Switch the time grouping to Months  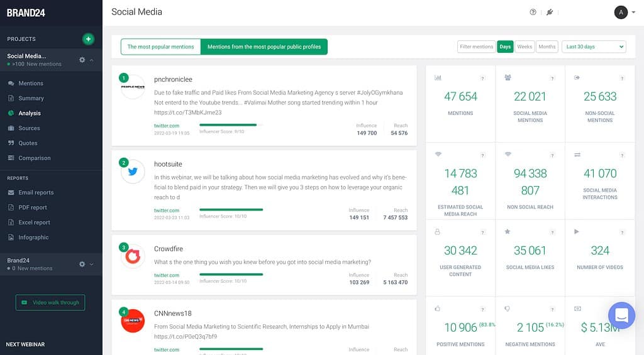point(547,46)
